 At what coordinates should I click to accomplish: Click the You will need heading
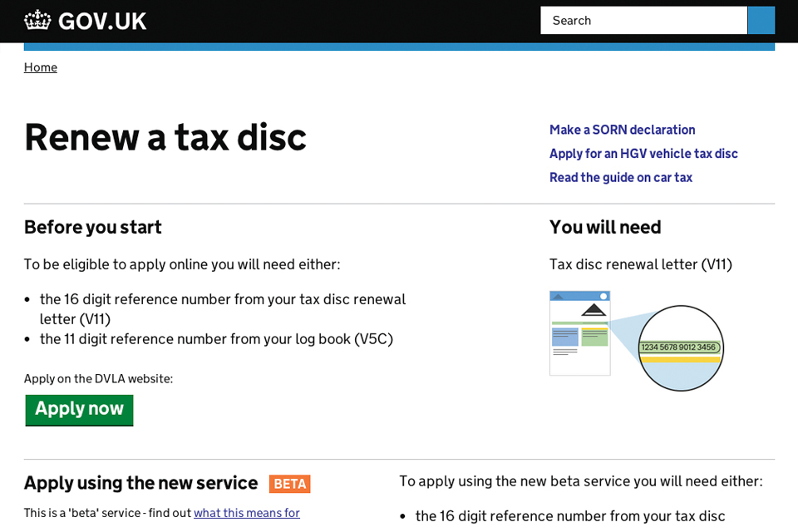604,227
